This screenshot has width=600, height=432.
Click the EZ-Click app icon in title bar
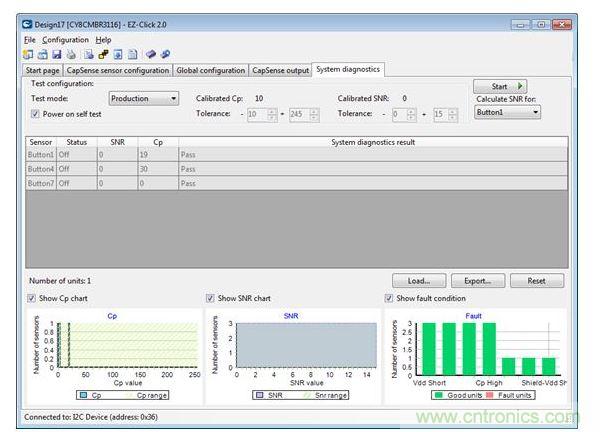point(28,24)
